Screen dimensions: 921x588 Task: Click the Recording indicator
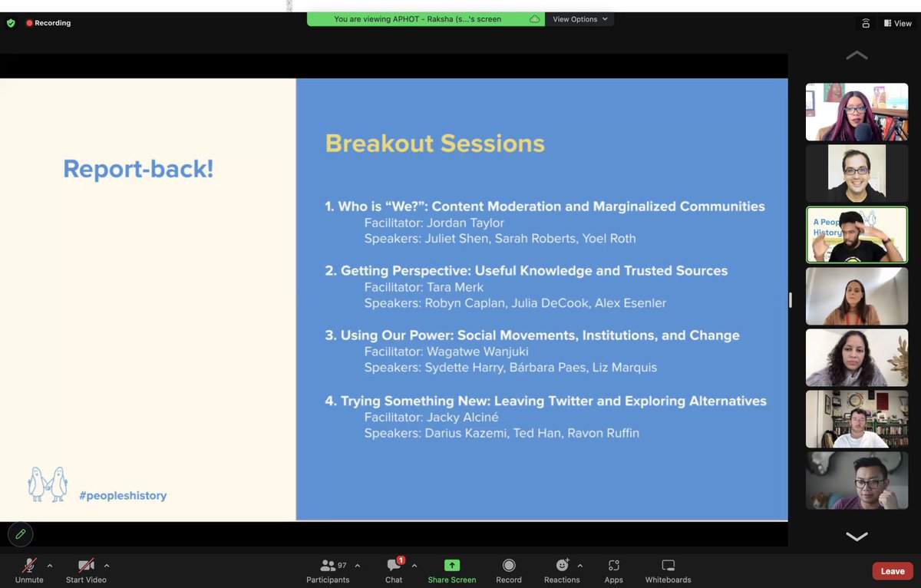pyautogui.click(x=48, y=23)
